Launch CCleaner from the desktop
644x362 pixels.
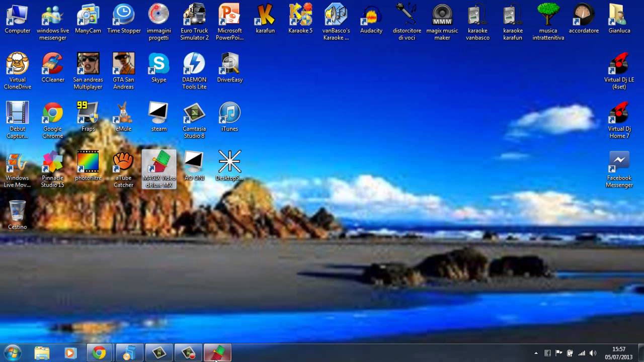click(53, 68)
